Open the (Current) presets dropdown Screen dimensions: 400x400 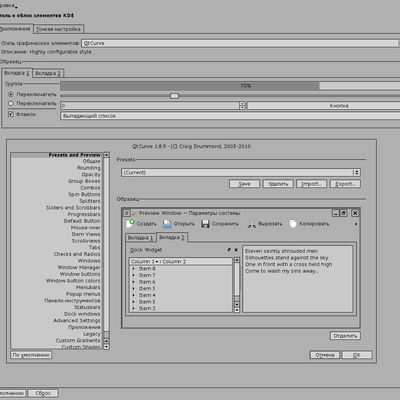241,172
